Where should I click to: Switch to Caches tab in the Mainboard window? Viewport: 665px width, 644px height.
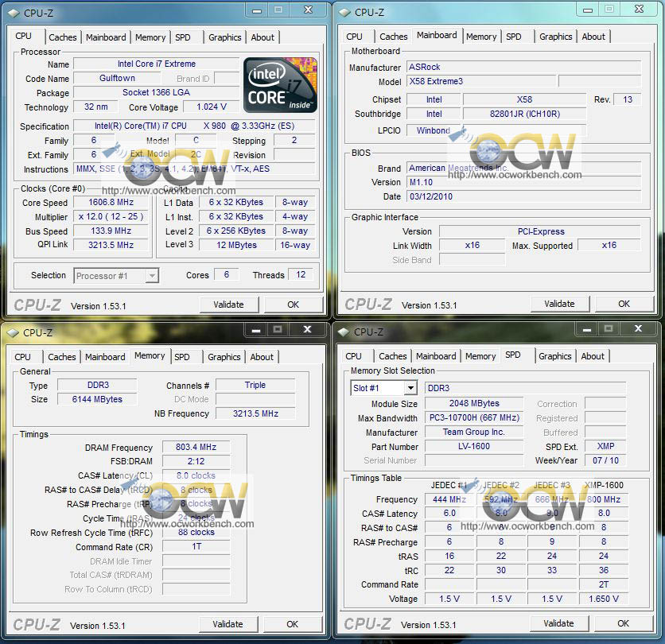click(x=394, y=37)
